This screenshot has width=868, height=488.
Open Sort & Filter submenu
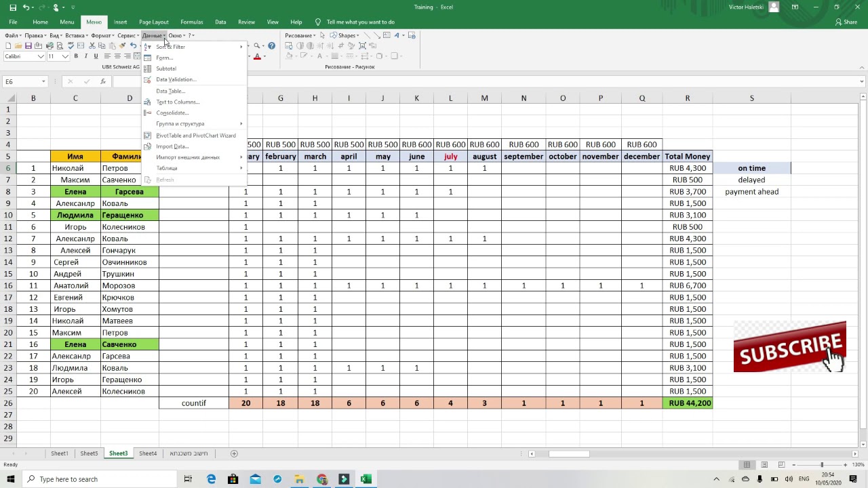pyautogui.click(x=194, y=47)
